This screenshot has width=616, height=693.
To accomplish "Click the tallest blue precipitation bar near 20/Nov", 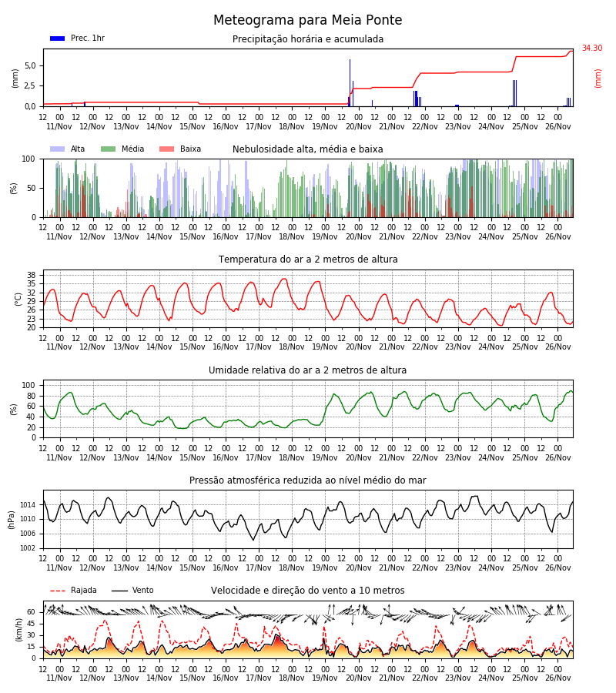I will 350,82.
